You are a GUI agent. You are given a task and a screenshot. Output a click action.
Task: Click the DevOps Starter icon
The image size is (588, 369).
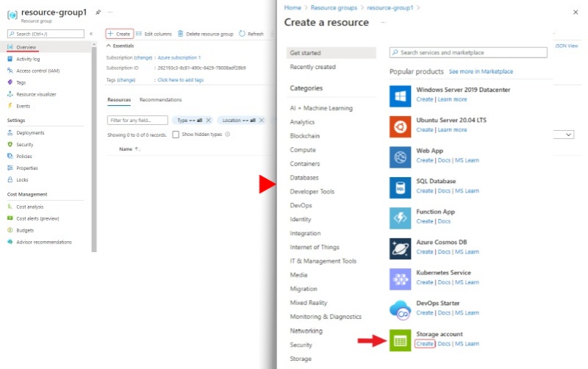coord(400,310)
